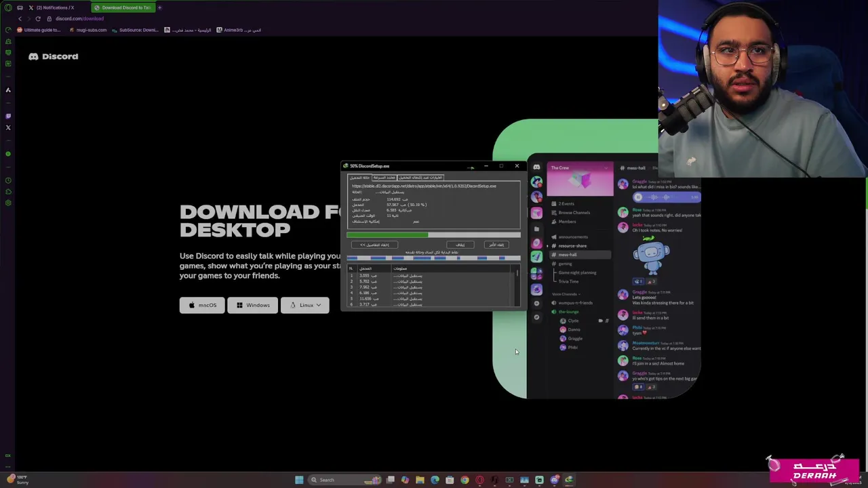Open the SubSource bookmark

[135, 30]
